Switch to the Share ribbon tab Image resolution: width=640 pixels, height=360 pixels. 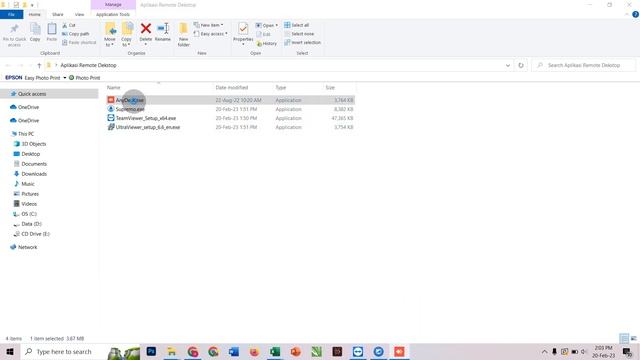pos(58,14)
